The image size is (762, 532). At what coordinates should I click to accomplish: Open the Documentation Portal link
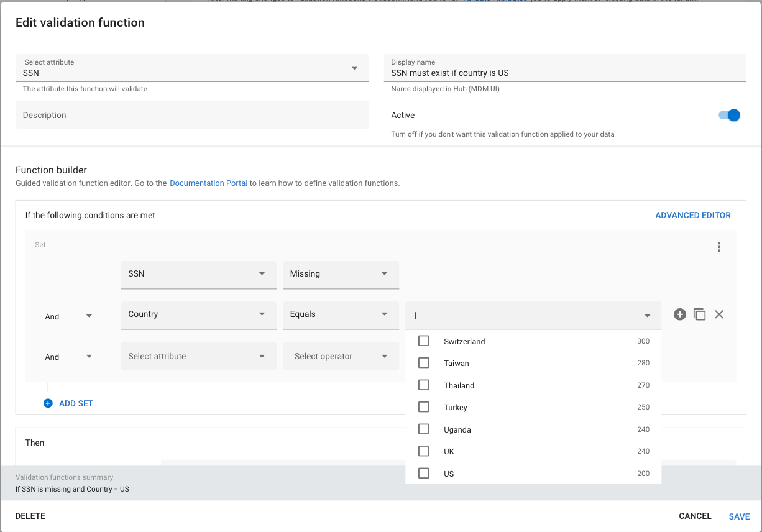[209, 183]
